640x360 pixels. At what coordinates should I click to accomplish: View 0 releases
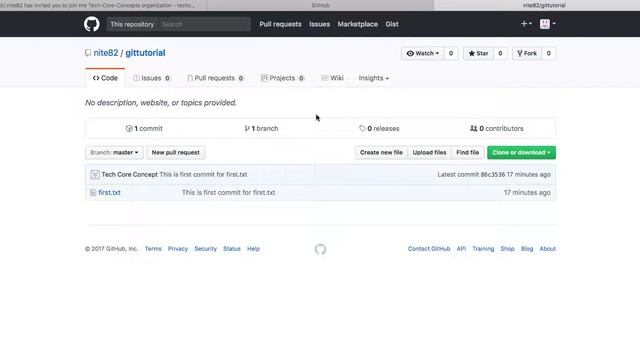(379, 129)
